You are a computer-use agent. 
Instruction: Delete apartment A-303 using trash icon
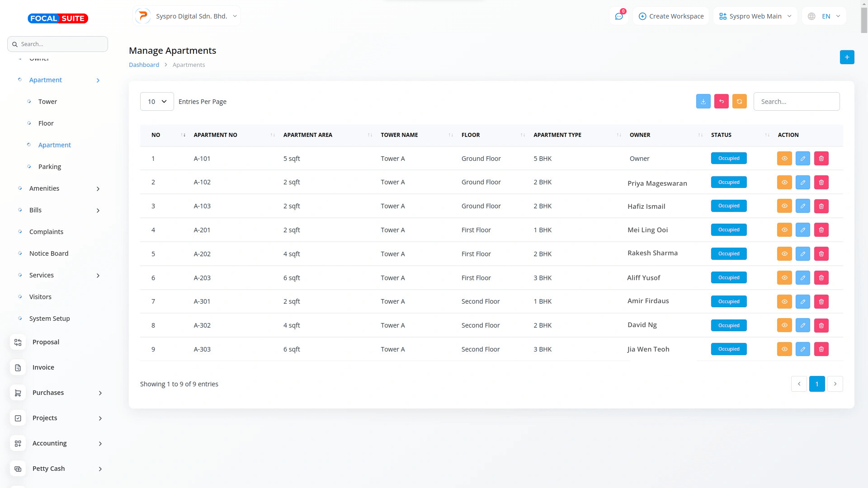[821, 349]
